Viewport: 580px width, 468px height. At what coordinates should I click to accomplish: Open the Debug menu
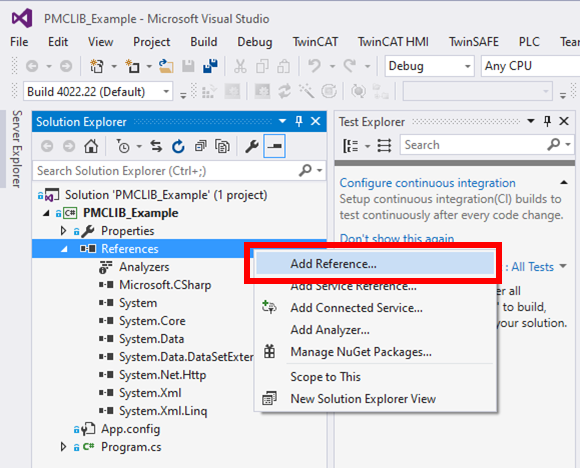(254, 42)
